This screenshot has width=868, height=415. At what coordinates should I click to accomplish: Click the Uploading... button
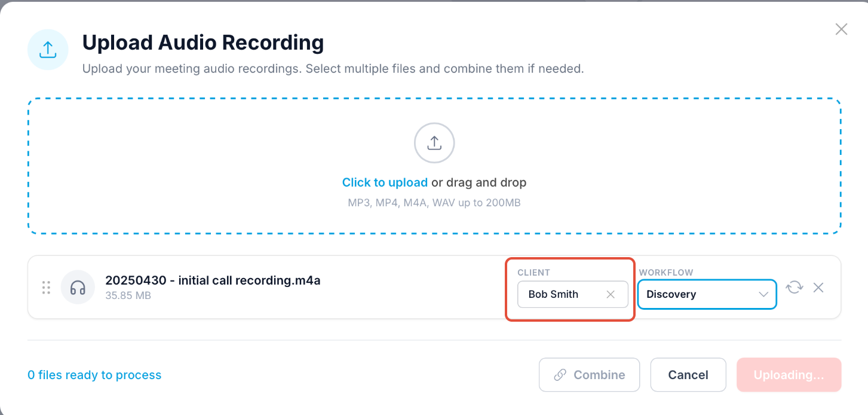click(x=789, y=375)
